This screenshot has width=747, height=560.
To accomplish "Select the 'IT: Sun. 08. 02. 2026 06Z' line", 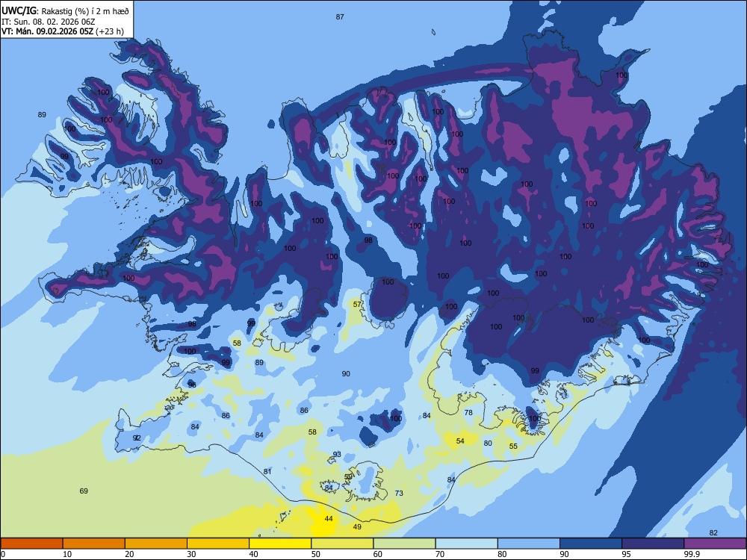I will point(48,22).
